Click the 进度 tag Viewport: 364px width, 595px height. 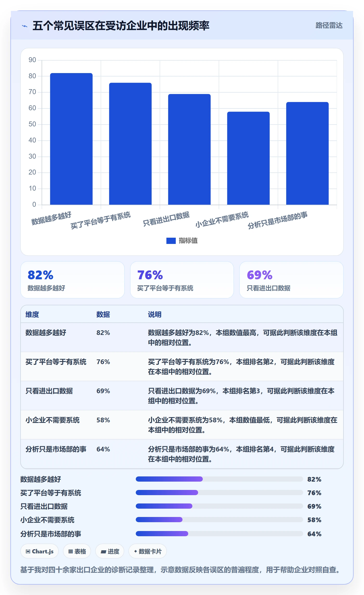110,551
